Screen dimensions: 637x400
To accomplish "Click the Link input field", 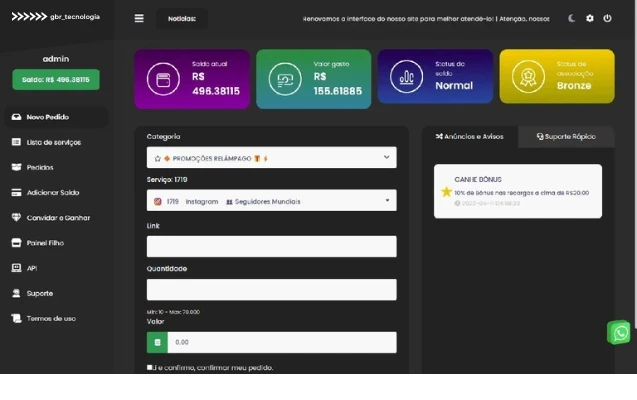I will pyautogui.click(x=271, y=246).
